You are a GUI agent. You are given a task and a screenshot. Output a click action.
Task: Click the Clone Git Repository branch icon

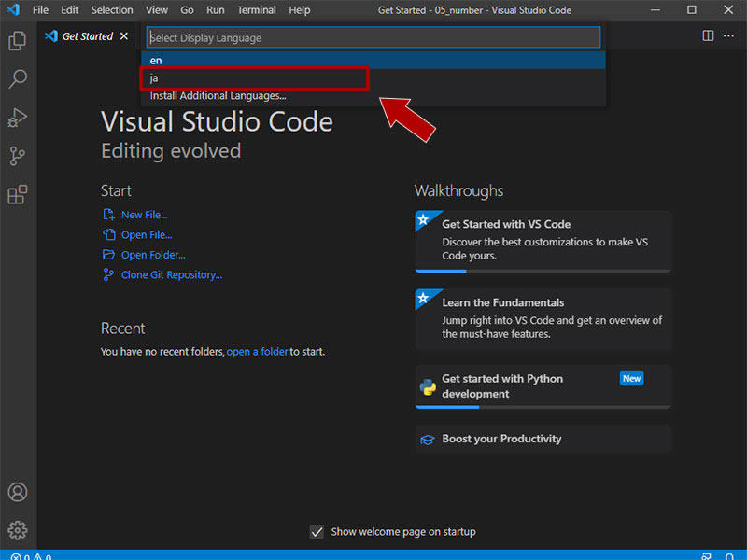pos(108,274)
